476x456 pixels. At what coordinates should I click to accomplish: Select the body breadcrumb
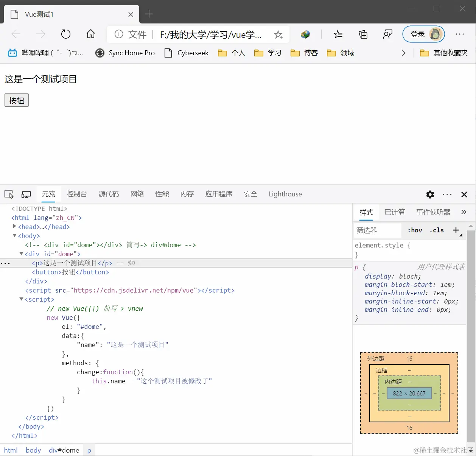point(33,450)
